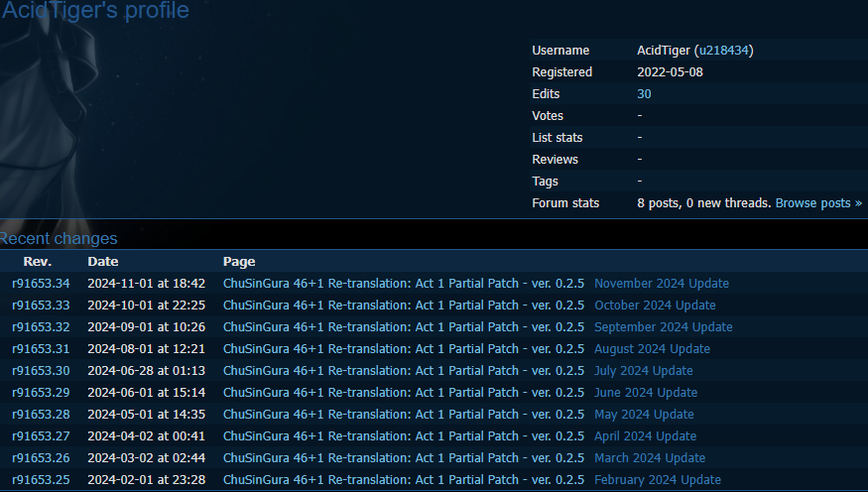Click the March 2024 Update summary
Image resolution: width=868 pixels, height=492 pixels.
click(650, 458)
